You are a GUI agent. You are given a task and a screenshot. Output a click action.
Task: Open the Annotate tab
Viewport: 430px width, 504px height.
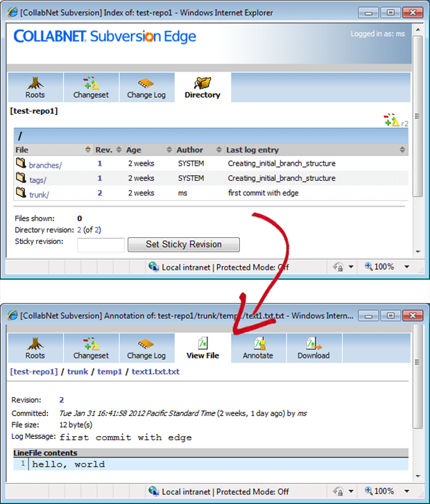point(258,348)
